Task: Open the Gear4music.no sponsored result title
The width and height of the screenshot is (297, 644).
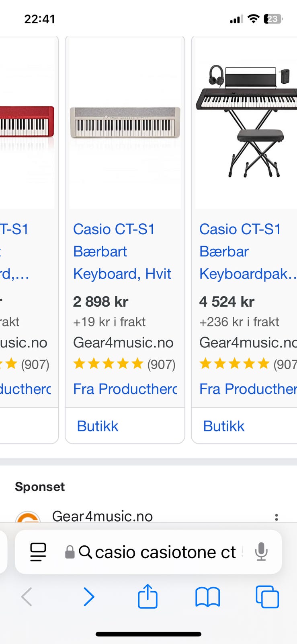Action: (102, 516)
